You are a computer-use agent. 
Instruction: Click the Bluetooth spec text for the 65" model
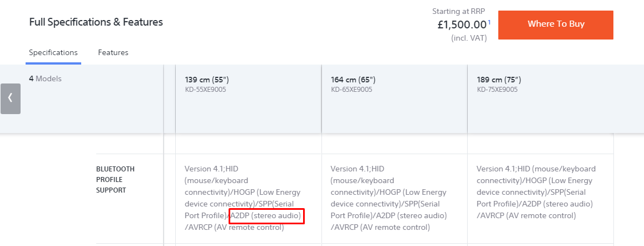pos(389,198)
